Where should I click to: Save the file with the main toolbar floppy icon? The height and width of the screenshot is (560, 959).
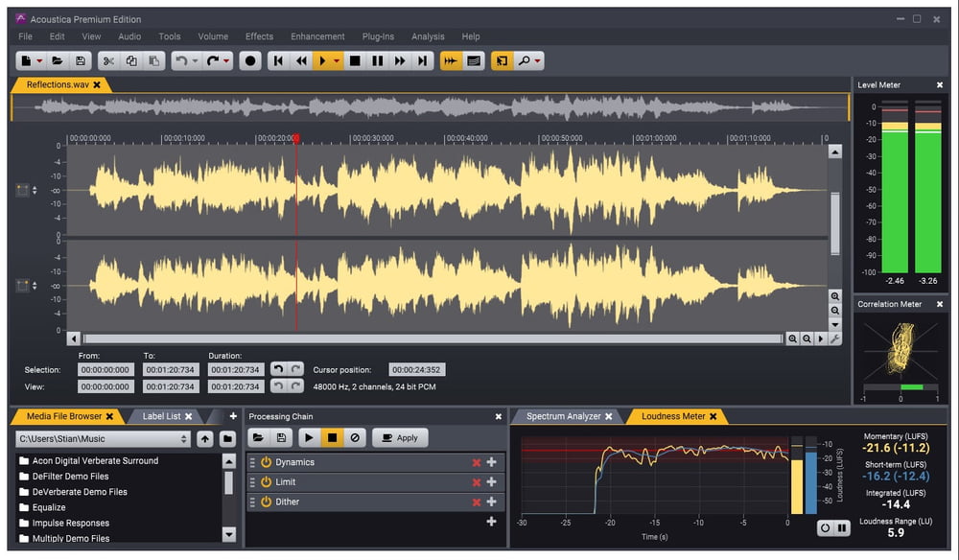pos(81,60)
